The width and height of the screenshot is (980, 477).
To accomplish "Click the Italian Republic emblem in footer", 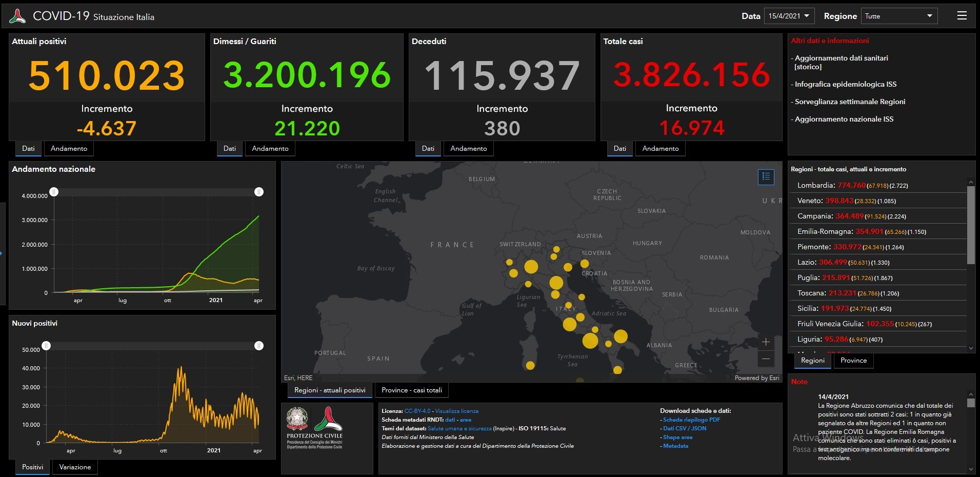I will click(297, 419).
